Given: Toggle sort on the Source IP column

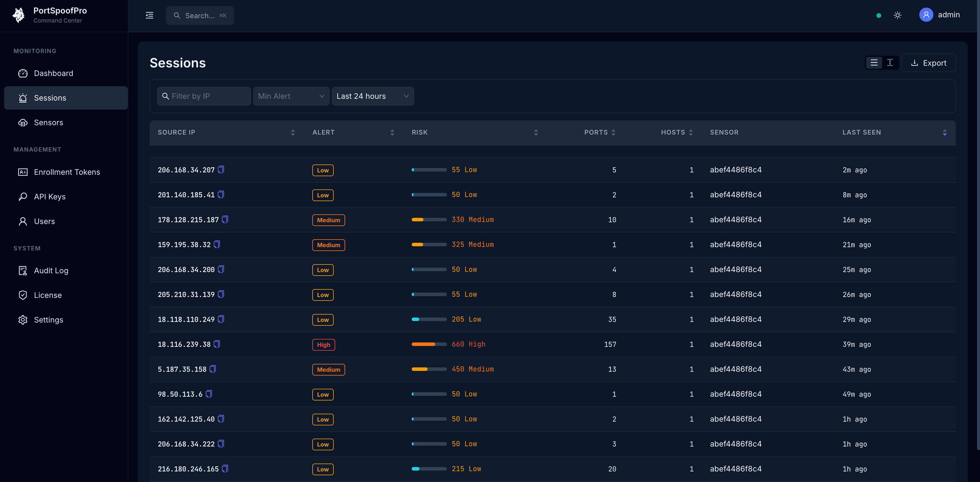Looking at the screenshot, I should (x=293, y=133).
